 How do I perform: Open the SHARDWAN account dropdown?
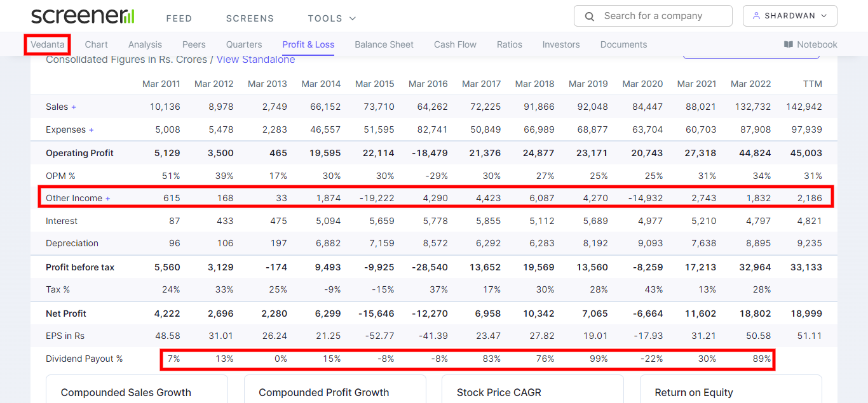790,15
